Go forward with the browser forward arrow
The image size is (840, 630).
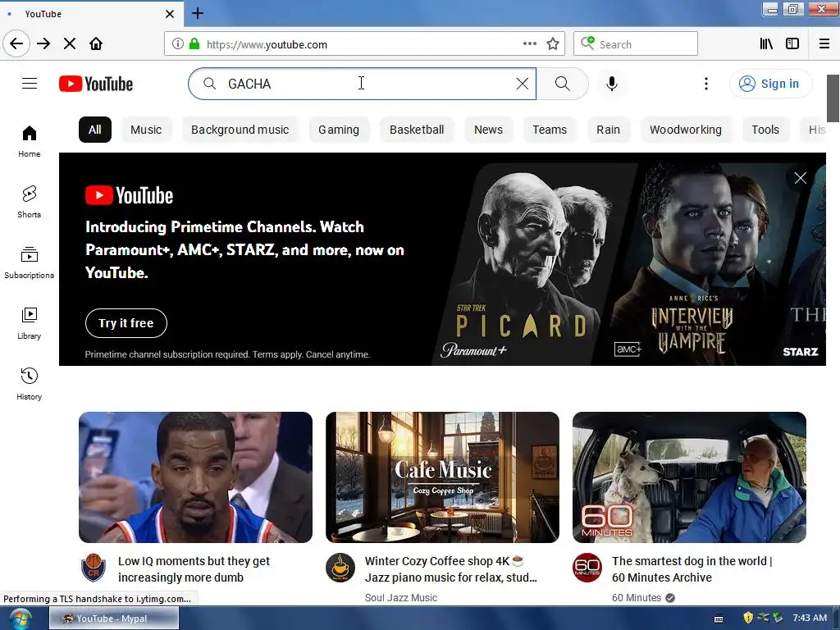43,44
